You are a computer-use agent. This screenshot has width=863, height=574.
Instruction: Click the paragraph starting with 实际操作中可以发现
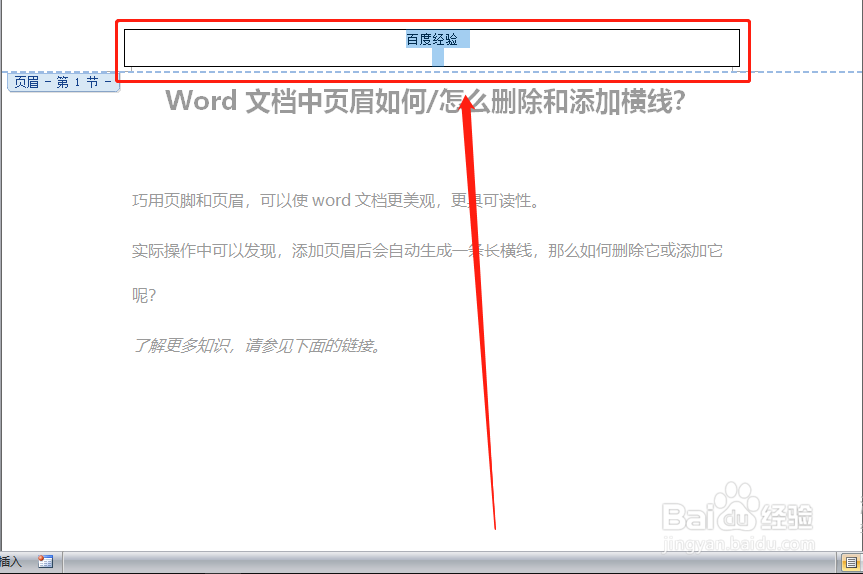(427, 251)
